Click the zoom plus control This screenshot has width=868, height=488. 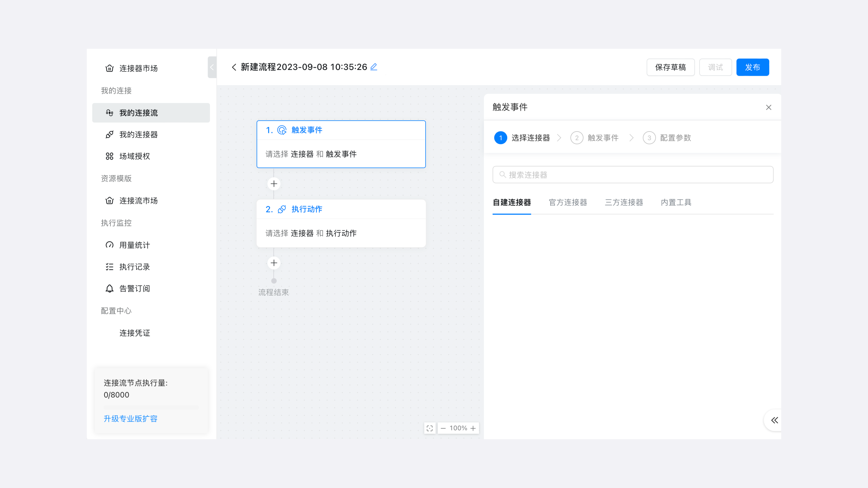point(473,428)
